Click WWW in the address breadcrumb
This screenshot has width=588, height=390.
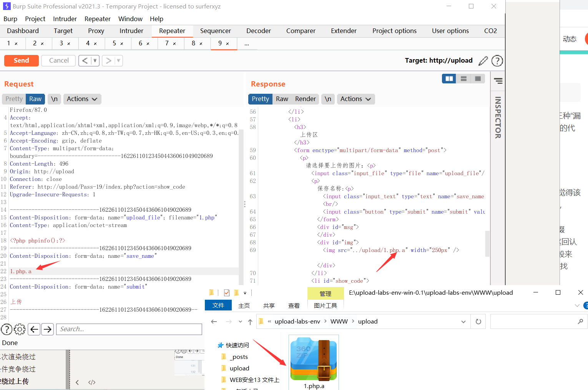tap(339, 322)
